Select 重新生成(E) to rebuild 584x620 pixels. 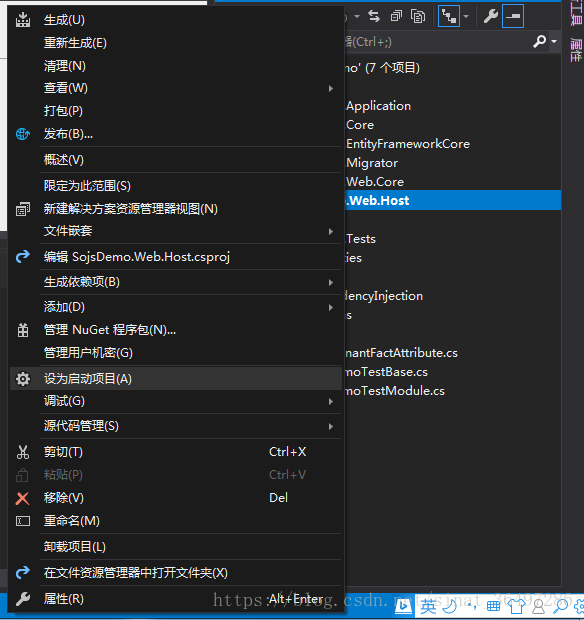(176, 43)
